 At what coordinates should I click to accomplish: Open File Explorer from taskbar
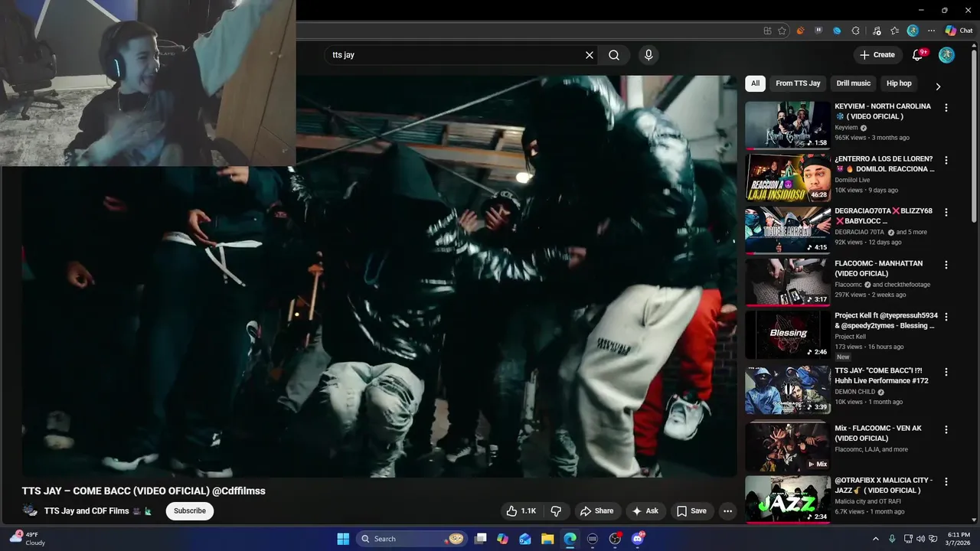pyautogui.click(x=547, y=539)
